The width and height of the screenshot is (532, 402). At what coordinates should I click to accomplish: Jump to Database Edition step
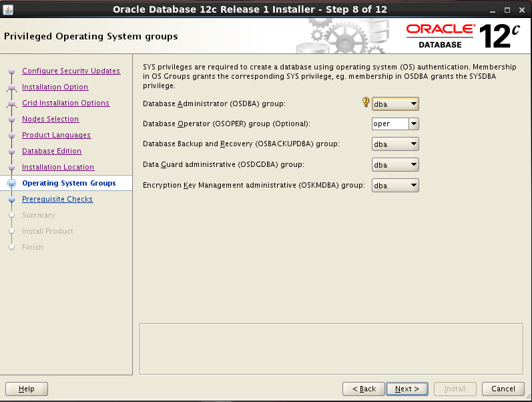[51, 151]
